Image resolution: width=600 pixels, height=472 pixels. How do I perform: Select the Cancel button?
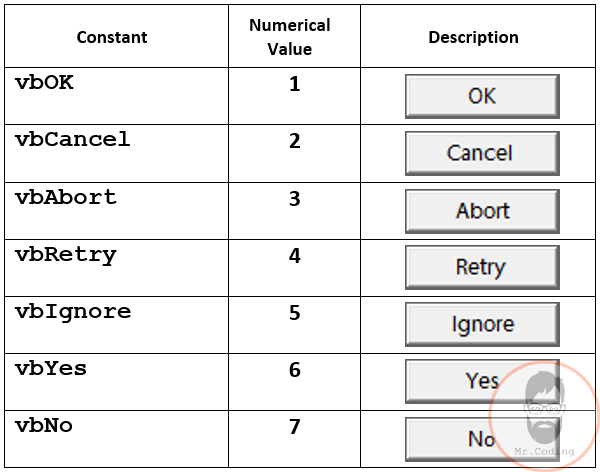click(x=482, y=153)
